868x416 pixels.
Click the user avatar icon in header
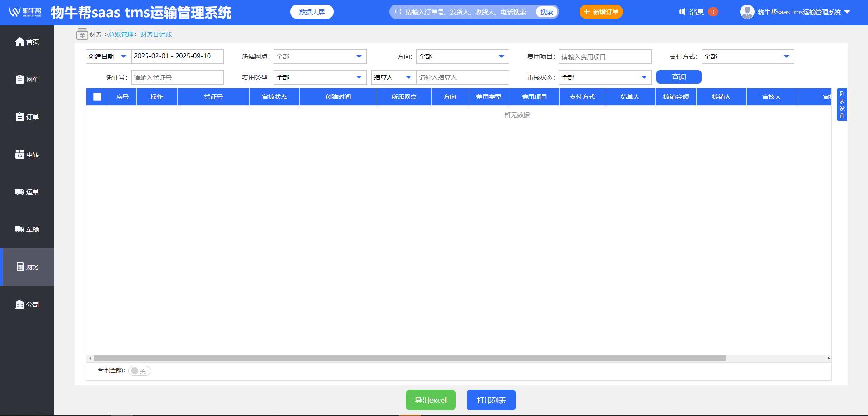tap(747, 12)
